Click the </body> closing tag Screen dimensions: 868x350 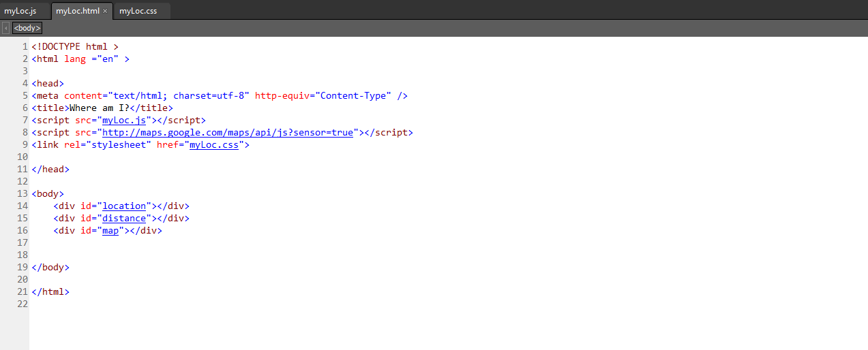50,268
